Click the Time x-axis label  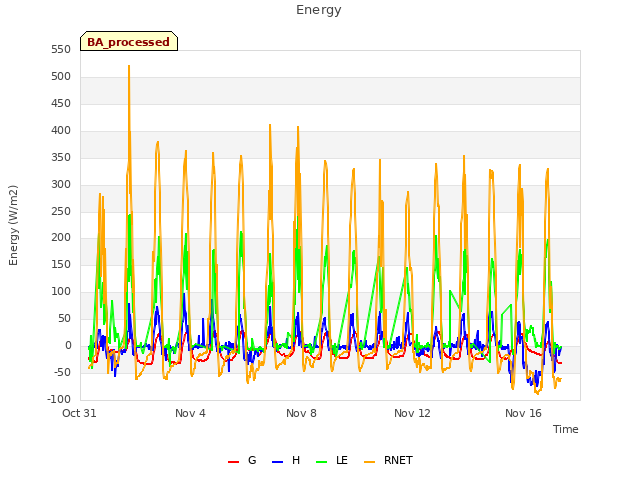coord(566,429)
